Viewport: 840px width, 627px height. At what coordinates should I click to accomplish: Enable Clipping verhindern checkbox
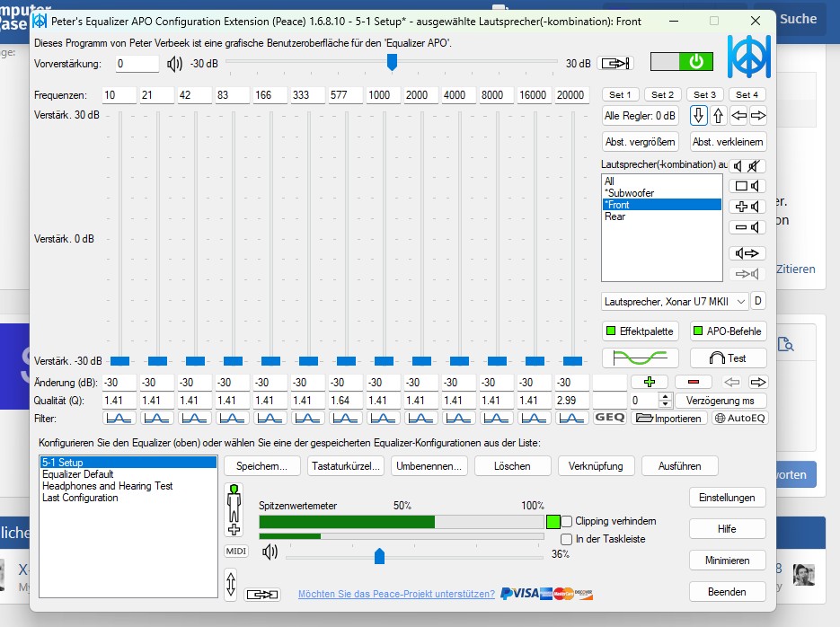[566, 522]
